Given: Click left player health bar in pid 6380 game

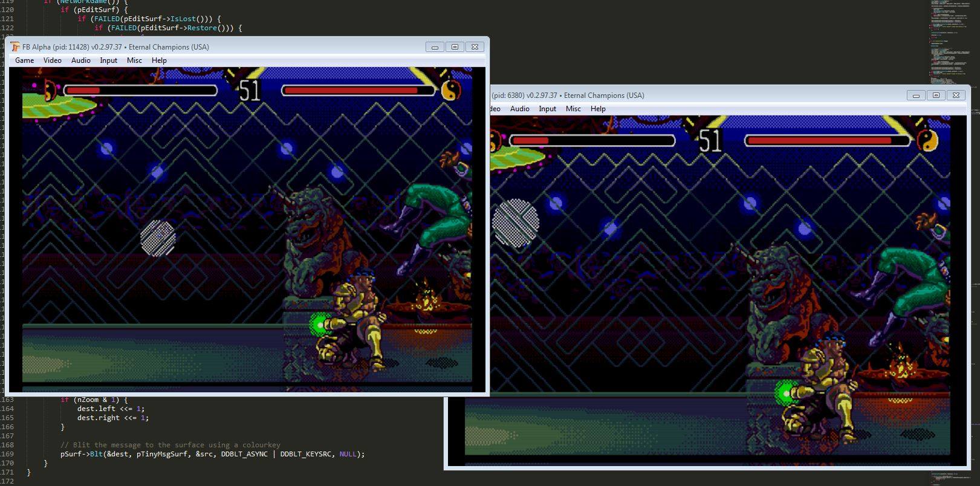Looking at the screenshot, I should 592,140.
